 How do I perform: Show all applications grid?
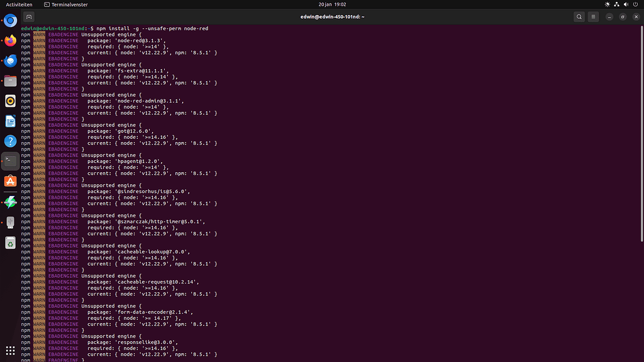[x=10, y=351]
